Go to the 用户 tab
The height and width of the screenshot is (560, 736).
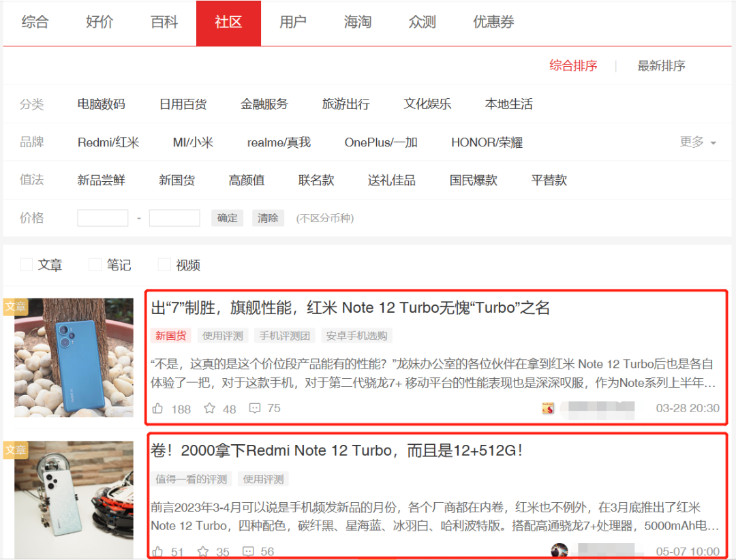point(293,22)
